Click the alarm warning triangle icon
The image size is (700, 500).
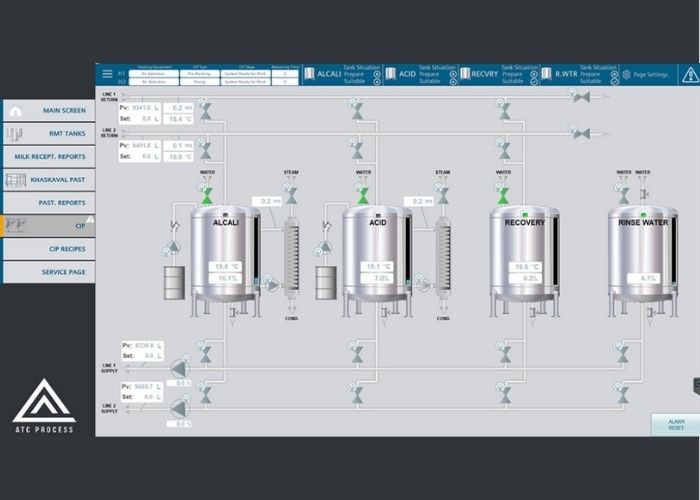coord(689,74)
